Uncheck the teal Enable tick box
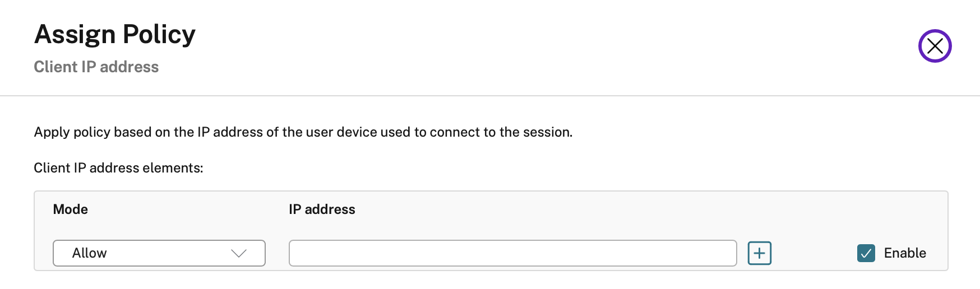This screenshot has width=980, height=289. (866, 253)
